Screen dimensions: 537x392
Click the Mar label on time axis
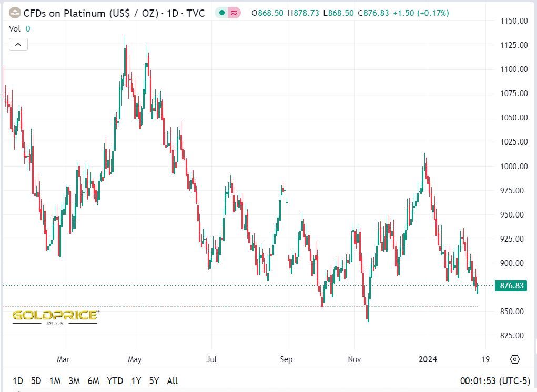[63, 359]
